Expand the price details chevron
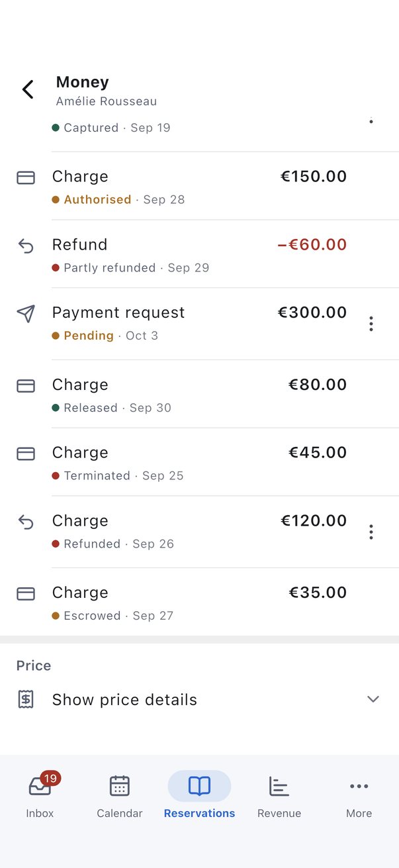The width and height of the screenshot is (399, 868). point(373,699)
